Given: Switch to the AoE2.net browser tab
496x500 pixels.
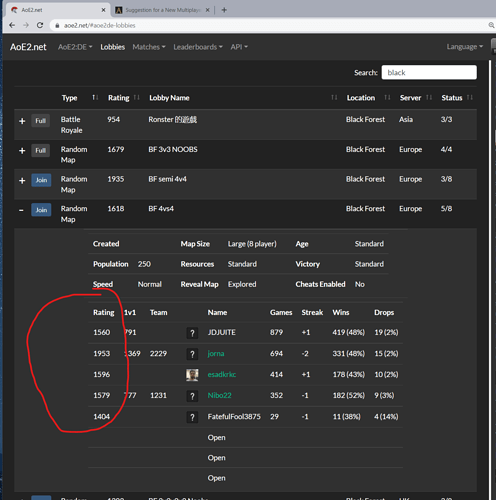Looking at the screenshot, I should [57, 10].
